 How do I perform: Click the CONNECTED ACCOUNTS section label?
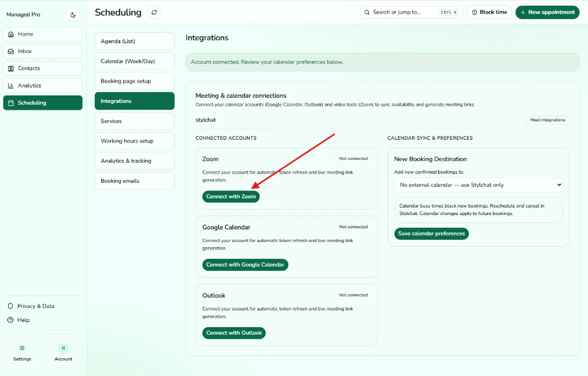click(x=226, y=138)
